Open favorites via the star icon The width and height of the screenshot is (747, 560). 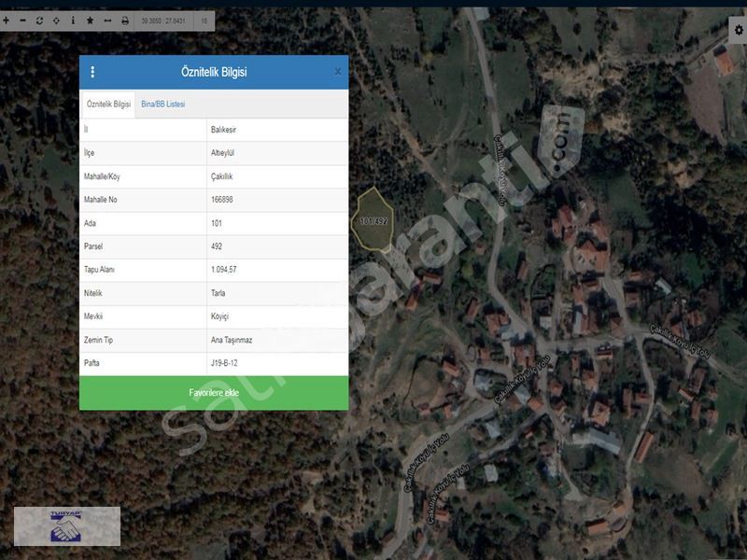tap(90, 20)
